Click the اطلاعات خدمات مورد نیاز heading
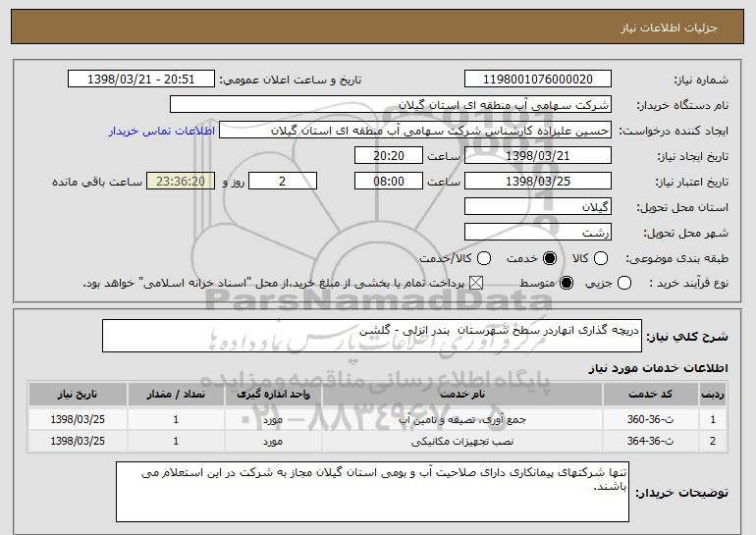The image size is (756, 535). click(658, 368)
